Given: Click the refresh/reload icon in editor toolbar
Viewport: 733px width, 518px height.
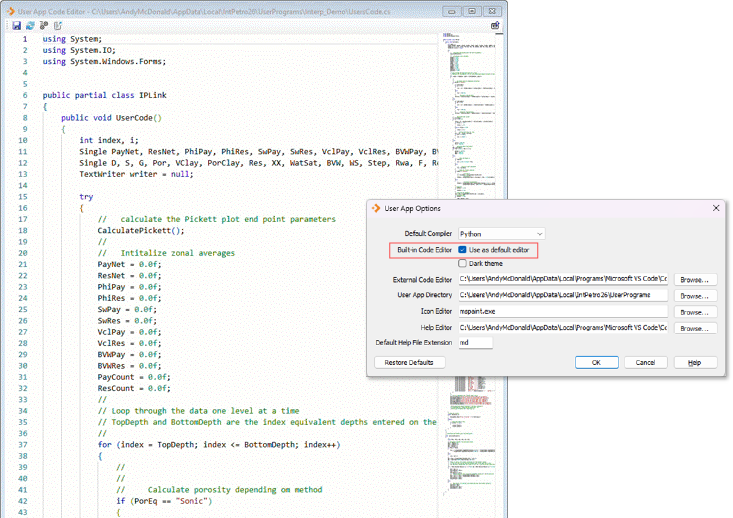Looking at the screenshot, I should [x=30, y=25].
